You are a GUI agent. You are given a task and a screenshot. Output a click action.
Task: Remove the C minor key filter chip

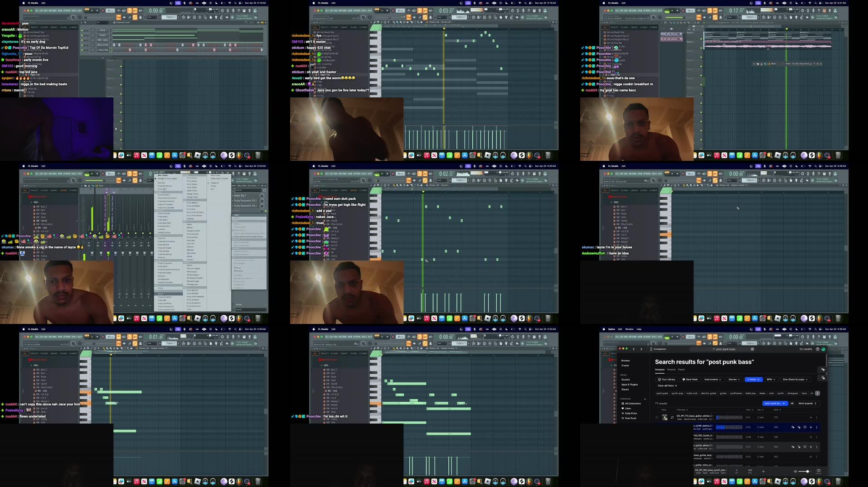(758, 380)
